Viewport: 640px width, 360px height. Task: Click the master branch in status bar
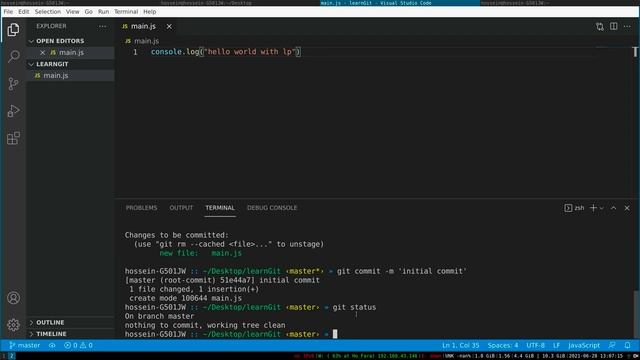point(24,345)
